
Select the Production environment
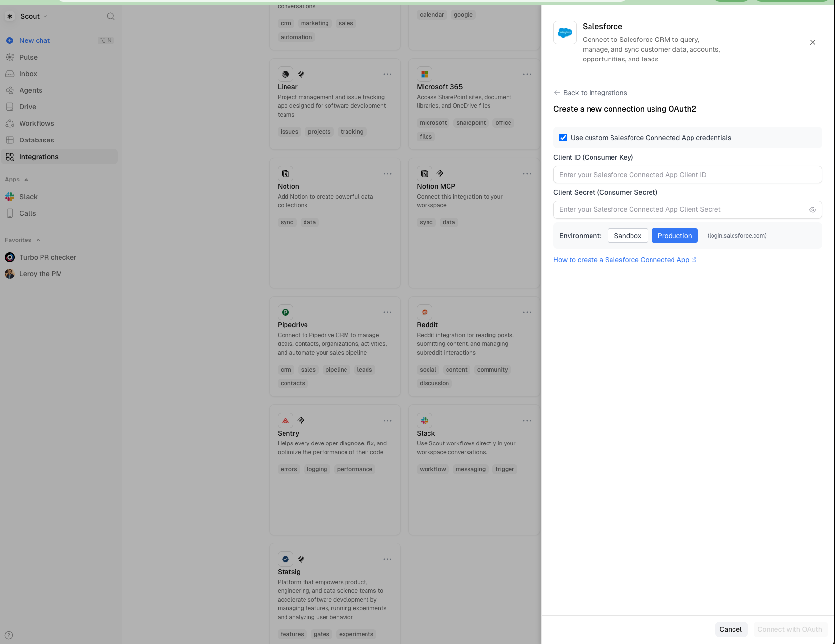[x=674, y=236]
